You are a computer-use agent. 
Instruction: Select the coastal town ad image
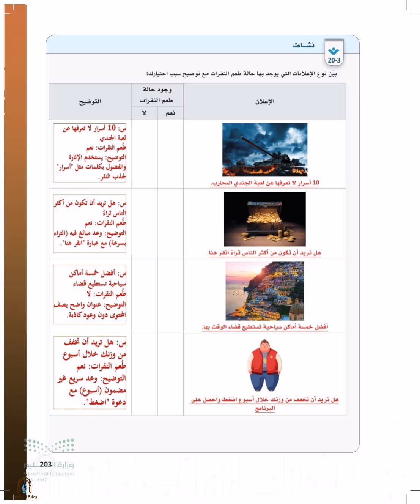tap(265, 291)
